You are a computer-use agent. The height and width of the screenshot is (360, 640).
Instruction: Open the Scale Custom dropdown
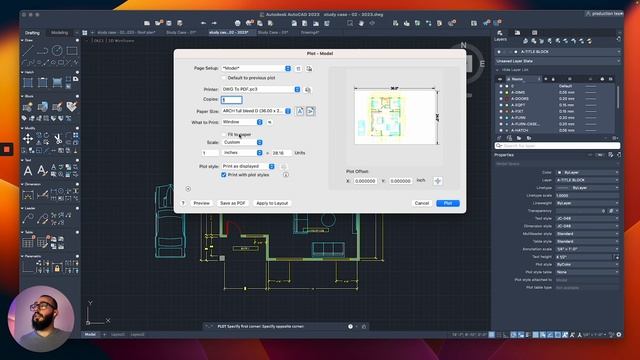242,142
